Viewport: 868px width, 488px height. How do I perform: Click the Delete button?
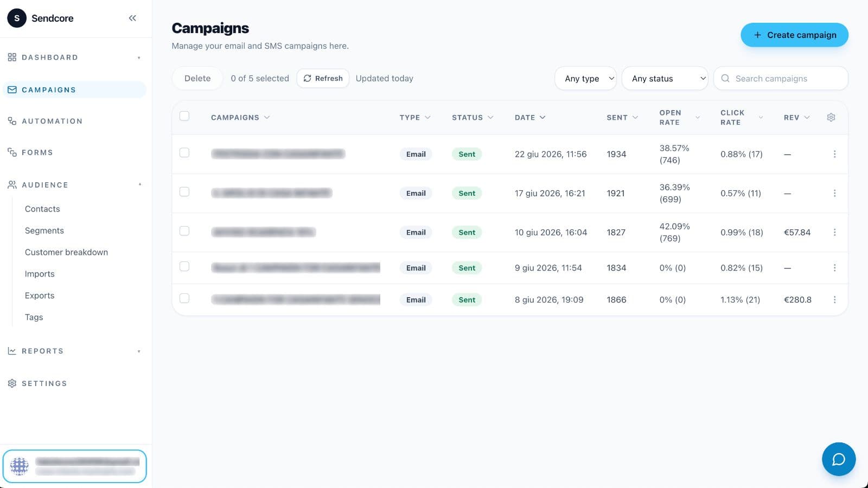[197, 78]
